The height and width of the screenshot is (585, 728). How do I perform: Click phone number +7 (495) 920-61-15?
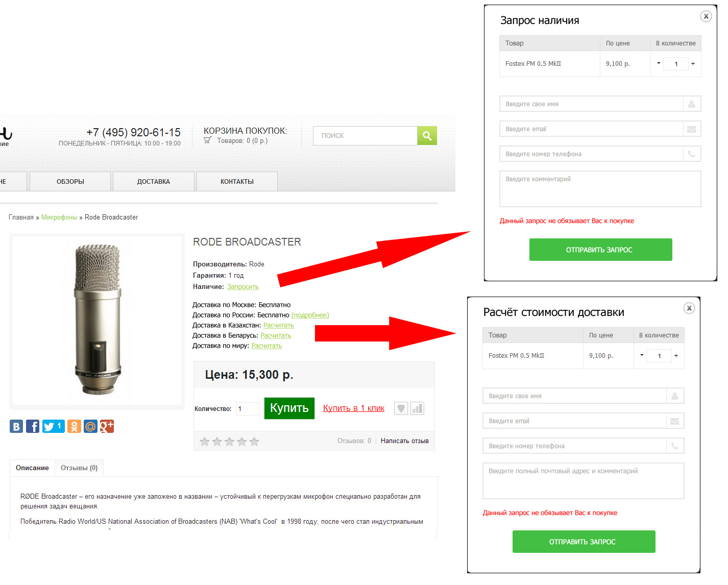(134, 133)
